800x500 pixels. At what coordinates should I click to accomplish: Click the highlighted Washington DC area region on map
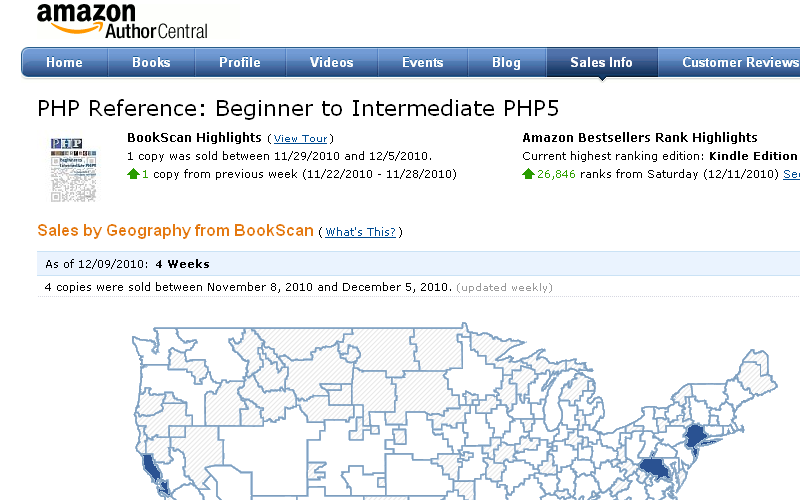[x=655, y=468]
